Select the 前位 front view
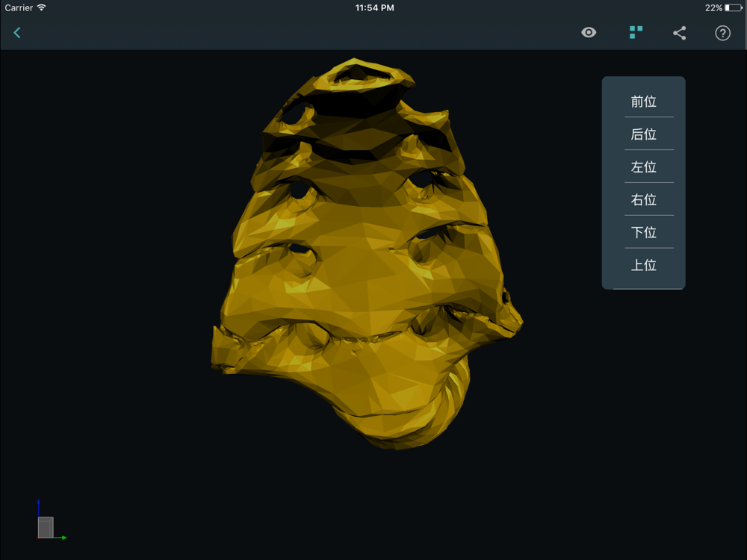Image resolution: width=747 pixels, height=560 pixels. [x=643, y=102]
